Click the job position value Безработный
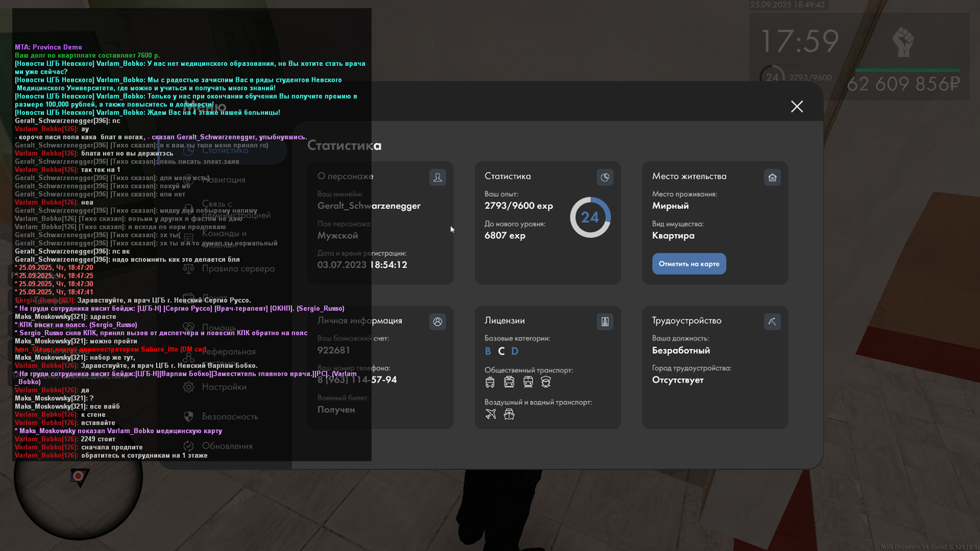980x551 pixels. coord(681,350)
